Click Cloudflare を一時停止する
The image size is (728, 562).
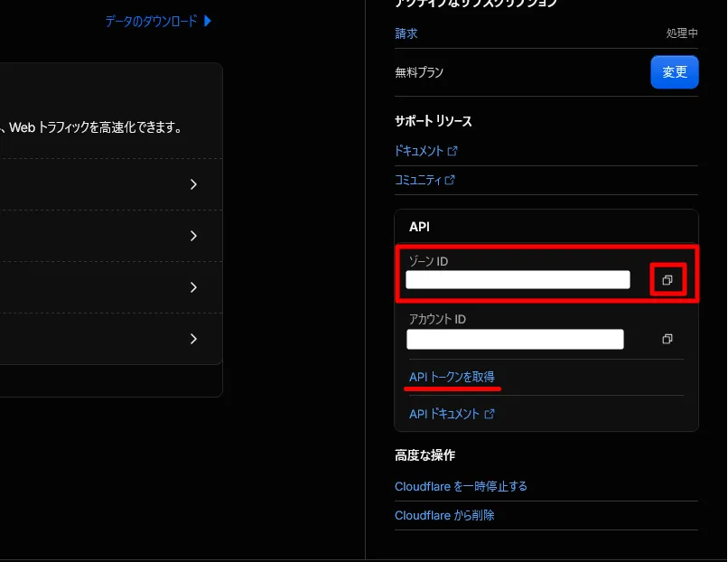coord(461,486)
